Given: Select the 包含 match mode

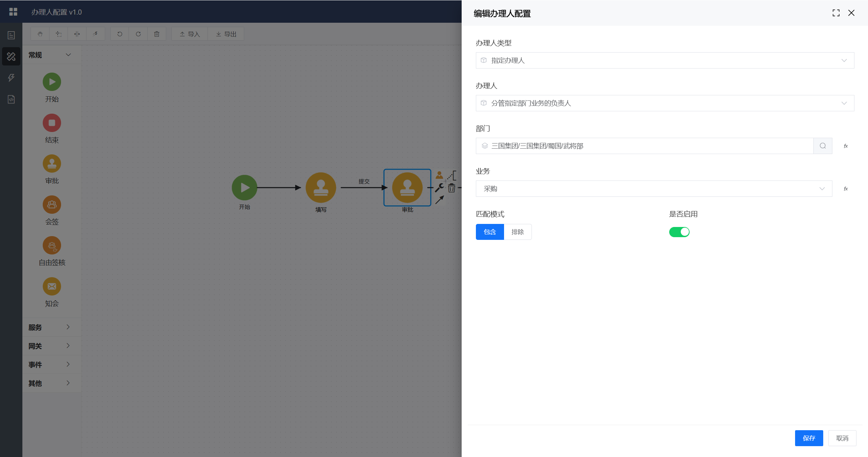Looking at the screenshot, I should pyautogui.click(x=489, y=232).
